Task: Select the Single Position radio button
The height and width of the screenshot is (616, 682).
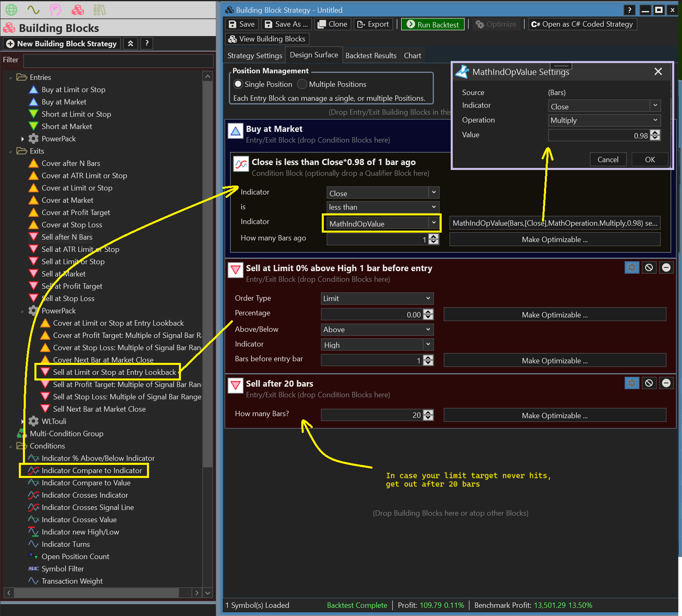Action: click(238, 84)
